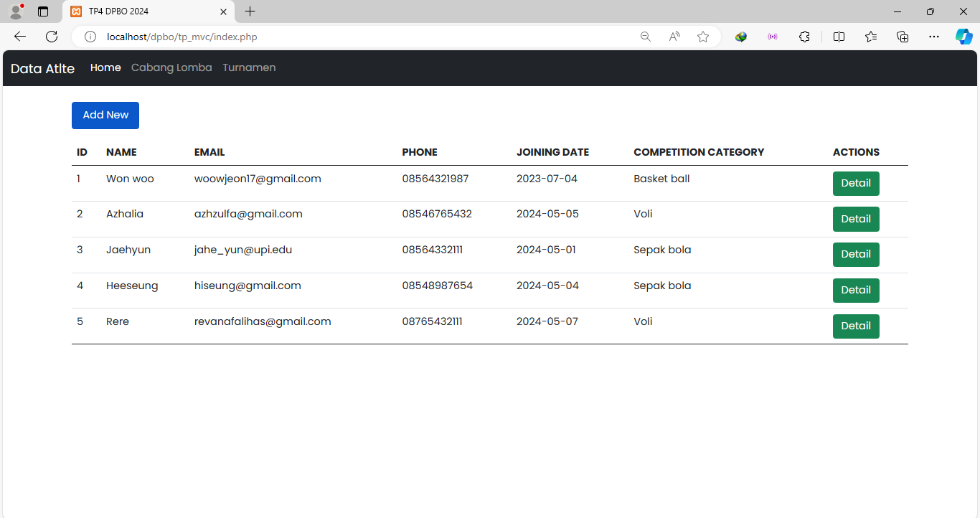
Task: Go back with the browser back arrow
Action: point(20,37)
